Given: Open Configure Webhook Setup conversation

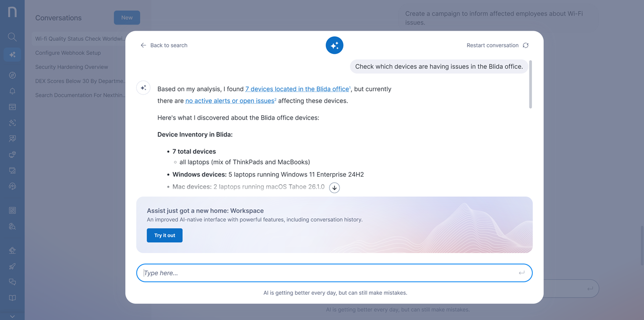Looking at the screenshot, I should (68, 53).
